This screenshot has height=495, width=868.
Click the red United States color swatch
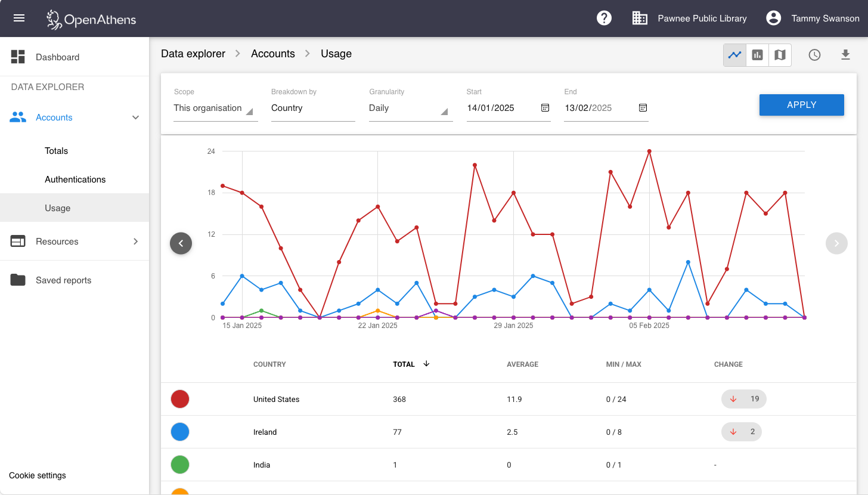pyautogui.click(x=180, y=399)
